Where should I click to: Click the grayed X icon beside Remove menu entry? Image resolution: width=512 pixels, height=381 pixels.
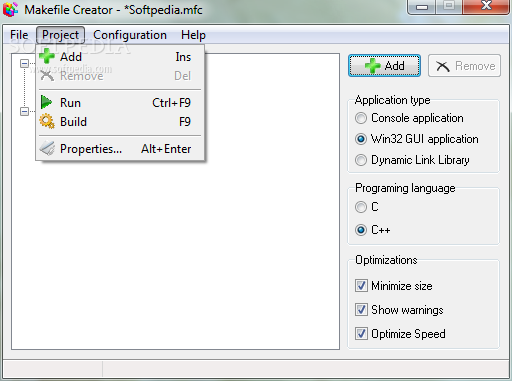[47, 76]
